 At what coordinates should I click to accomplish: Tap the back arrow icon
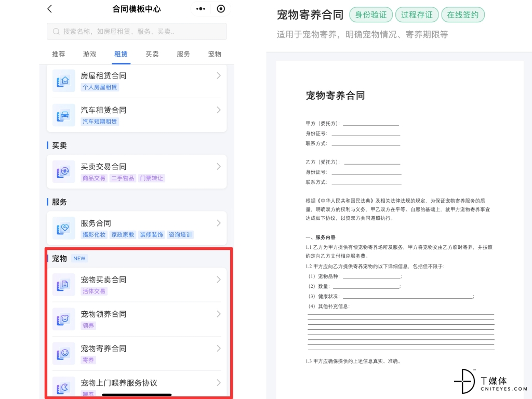click(50, 9)
